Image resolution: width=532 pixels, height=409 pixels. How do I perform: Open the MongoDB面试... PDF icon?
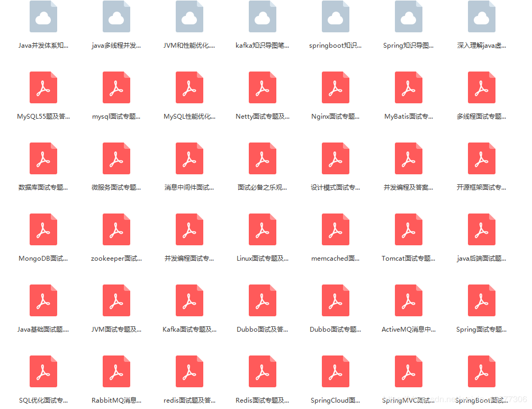[43, 229]
